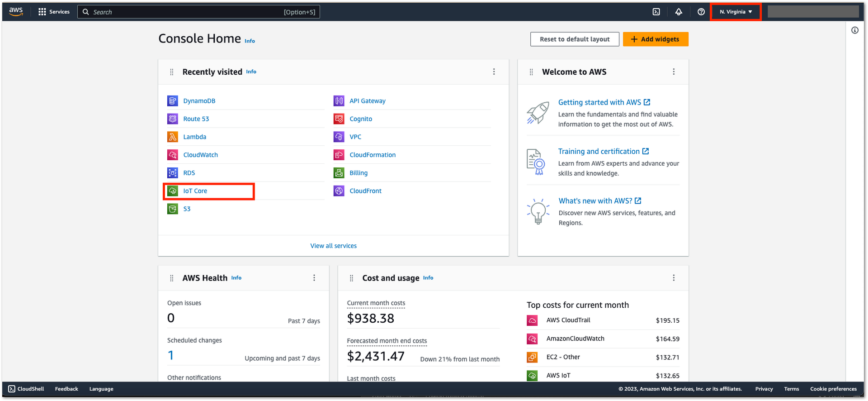The width and height of the screenshot is (868, 401).
Task: Click the AWS IoT cost icon
Action: click(532, 376)
